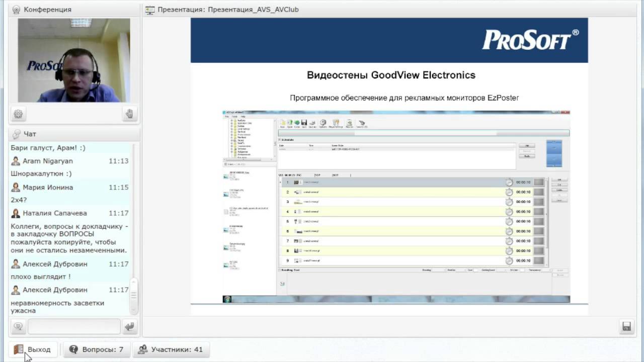Click chat message 'неравномерность засветки ужасна'
Screen dimensions: 644x362
click(57, 307)
